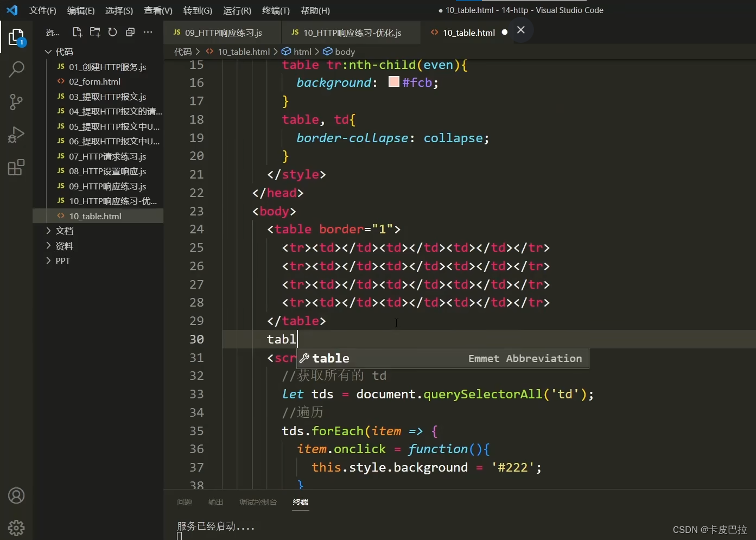Open the Extensions view icon
The image size is (756, 540).
coord(16,167)
